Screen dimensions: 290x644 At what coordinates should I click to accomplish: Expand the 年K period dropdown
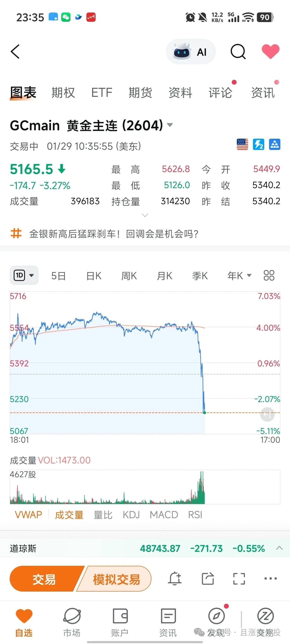239,276
